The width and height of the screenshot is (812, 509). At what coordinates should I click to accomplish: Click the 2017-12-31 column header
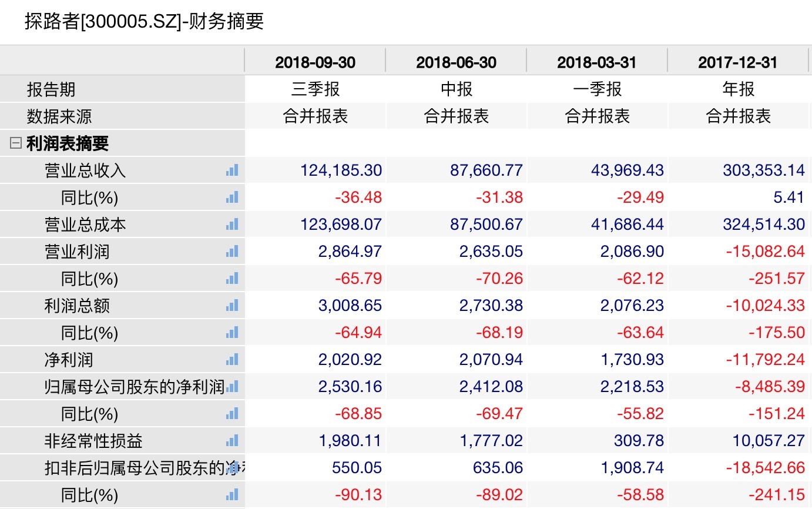(x=738, y=62)
